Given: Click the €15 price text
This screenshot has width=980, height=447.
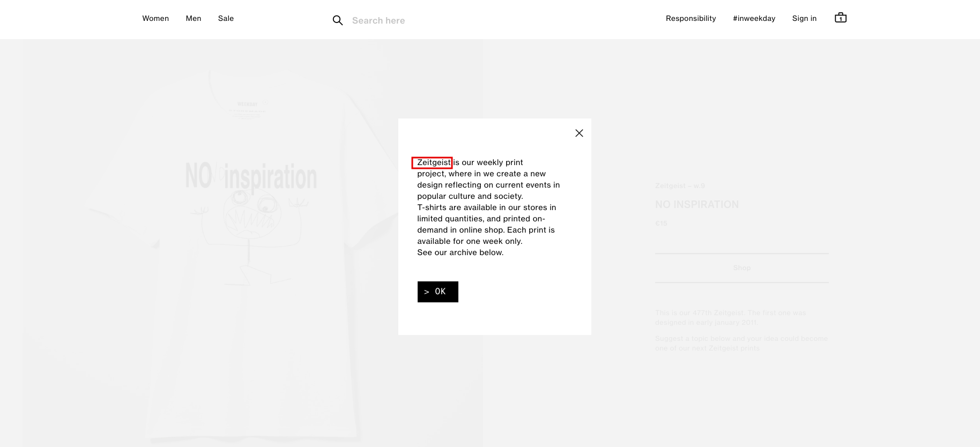Looking at the screenshot, I should point(661,223).
